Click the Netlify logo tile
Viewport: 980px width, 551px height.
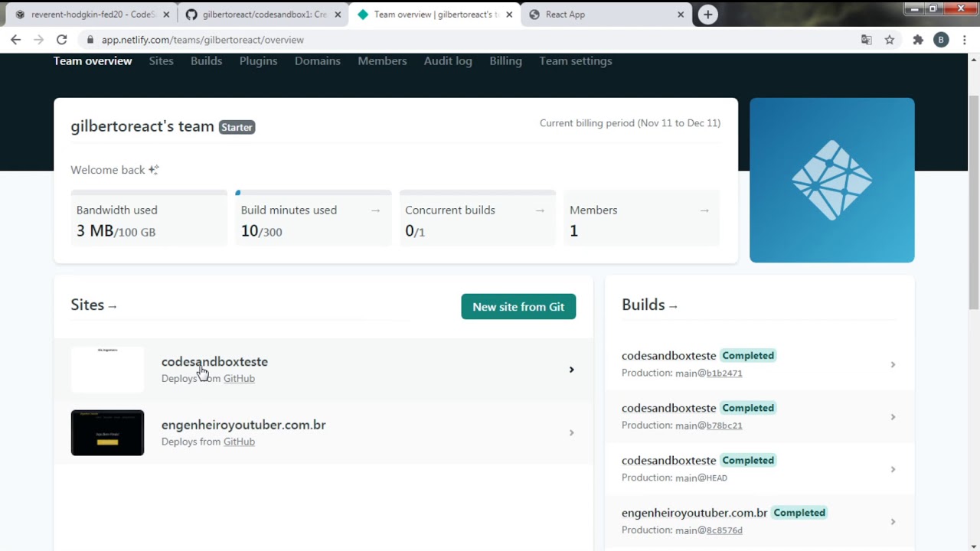tap(831, 180)
